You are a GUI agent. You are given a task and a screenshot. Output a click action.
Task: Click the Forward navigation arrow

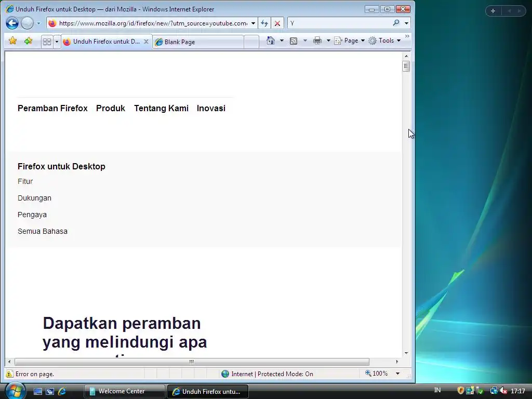coord(27,23)
